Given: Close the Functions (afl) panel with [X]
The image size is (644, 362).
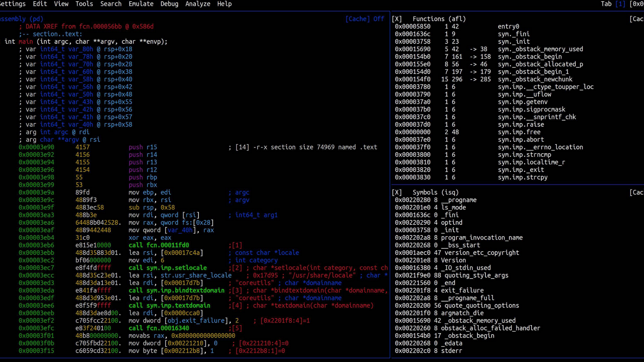Looking at the screenshot, I should [396, 19].
